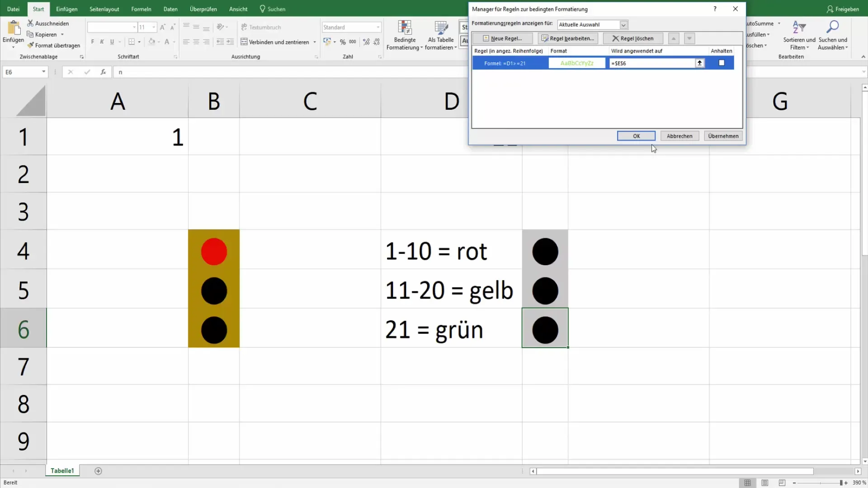
Task: Open Als Tabelle formatieren menu
Action: point(441,35)
